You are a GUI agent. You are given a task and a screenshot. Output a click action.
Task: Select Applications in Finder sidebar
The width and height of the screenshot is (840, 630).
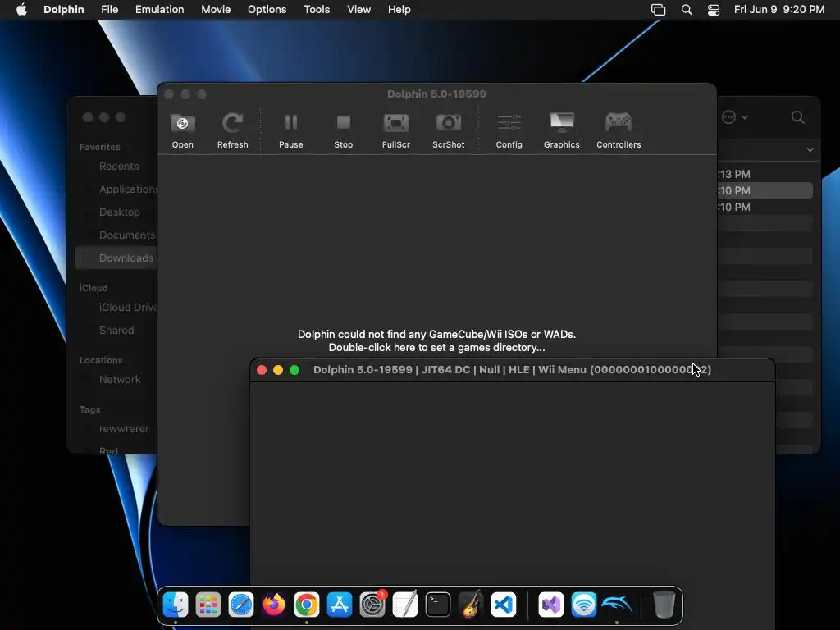coord(127,189)
